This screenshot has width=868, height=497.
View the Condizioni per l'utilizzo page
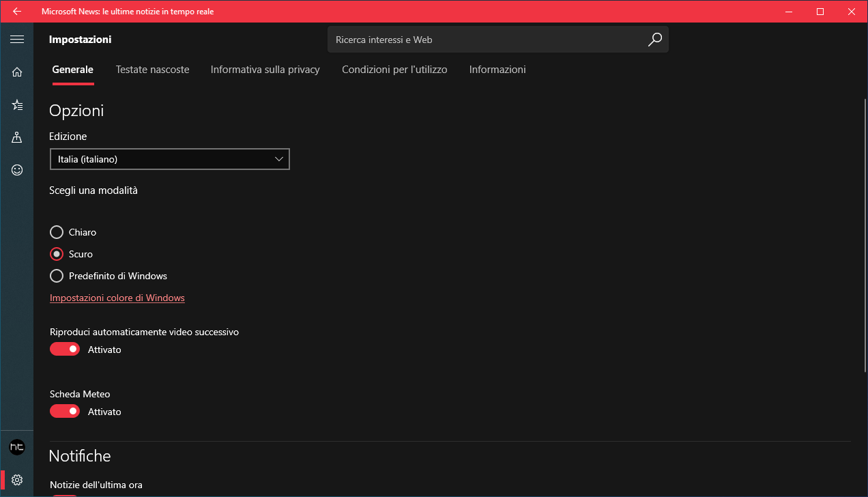point(394,70)
